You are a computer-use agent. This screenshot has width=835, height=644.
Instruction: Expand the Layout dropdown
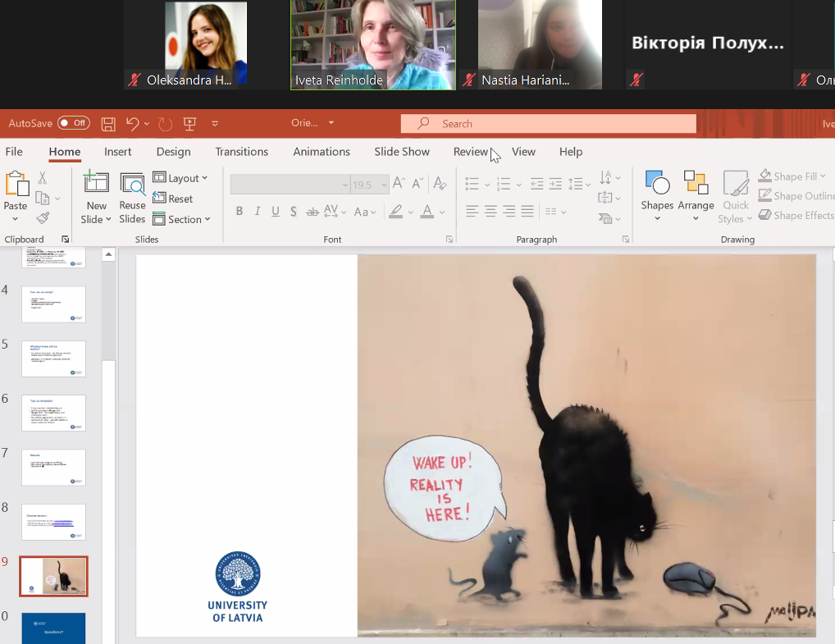click(x=180, y=178)
